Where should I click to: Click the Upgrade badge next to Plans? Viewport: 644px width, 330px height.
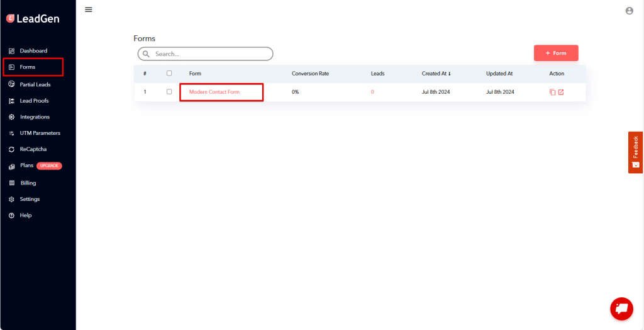[49, 166]
